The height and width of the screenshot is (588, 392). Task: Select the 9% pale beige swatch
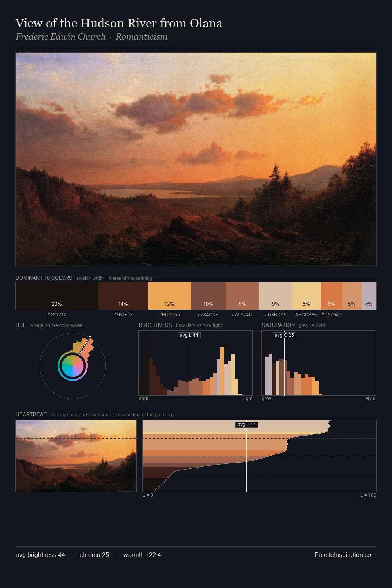(x=276, y=296)
